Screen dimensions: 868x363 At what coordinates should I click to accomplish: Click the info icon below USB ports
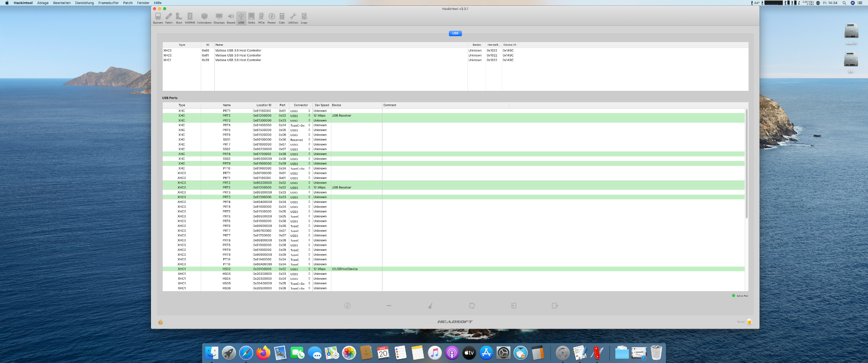tap(348, 306)
